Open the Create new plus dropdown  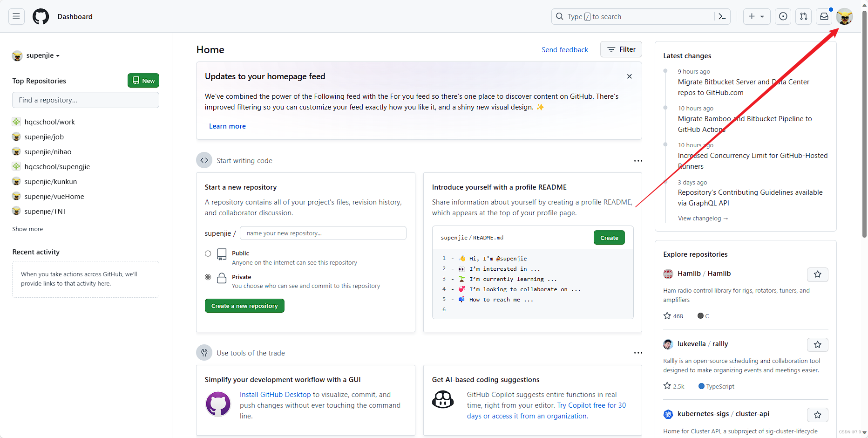coord(756,17)
